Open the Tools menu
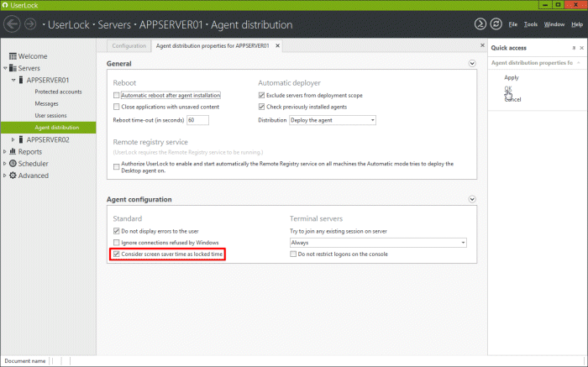The width and height of the screenshot is (588, 367). pos(531,24)
